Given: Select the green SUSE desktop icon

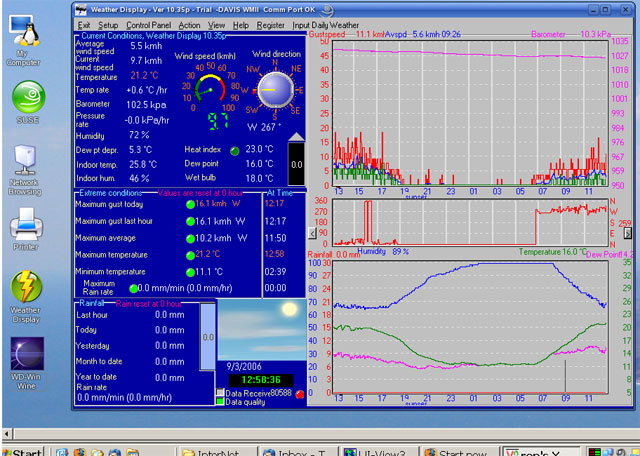Looking at the screenshot, I should 28,102.
